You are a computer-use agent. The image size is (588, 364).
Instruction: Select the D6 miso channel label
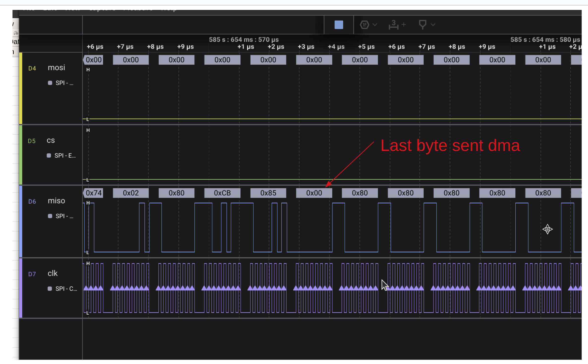click(x=32, y=201)
